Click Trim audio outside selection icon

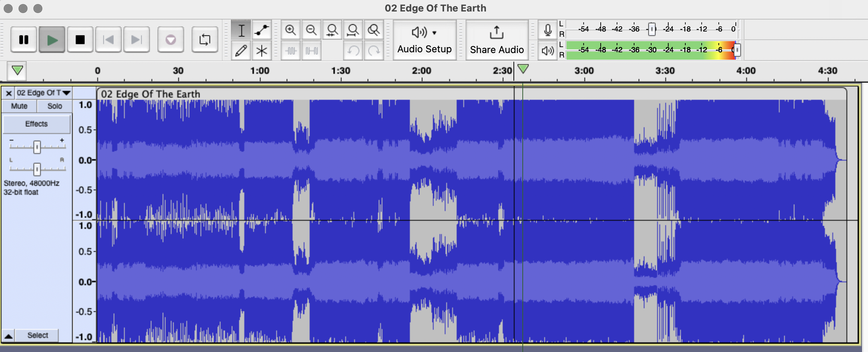pos(291,50)
